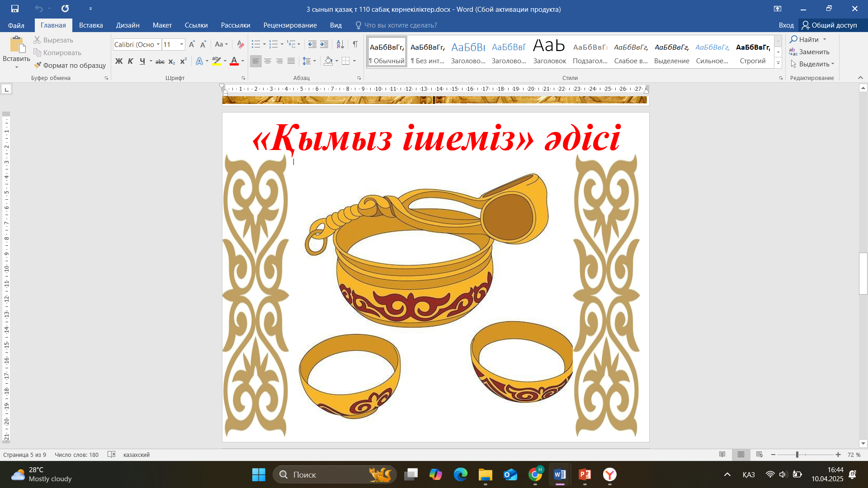Click the Clear Formatting eraser icon
Image resolution: width=868 pixels, height=488 pixels.
pyautogui.click(x=241, y=44)
